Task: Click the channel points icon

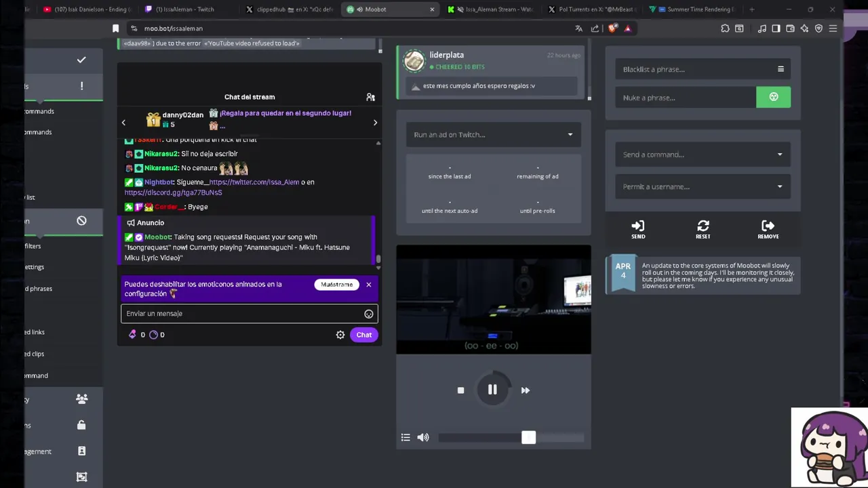Action: (153, 334)
